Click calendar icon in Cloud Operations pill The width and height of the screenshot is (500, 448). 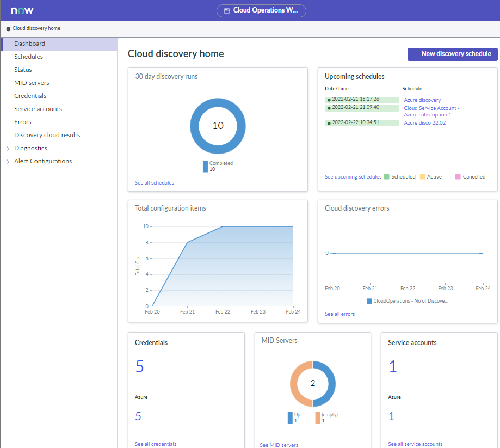click(227, 10)
